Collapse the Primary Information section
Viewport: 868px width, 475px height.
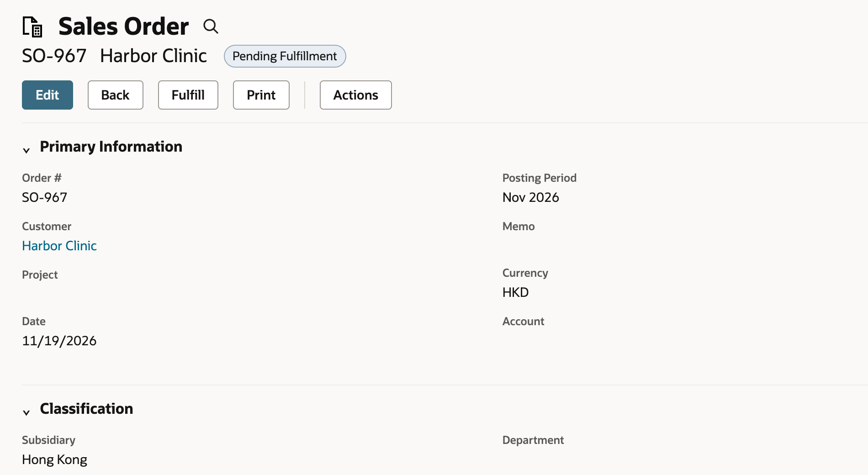26,150
